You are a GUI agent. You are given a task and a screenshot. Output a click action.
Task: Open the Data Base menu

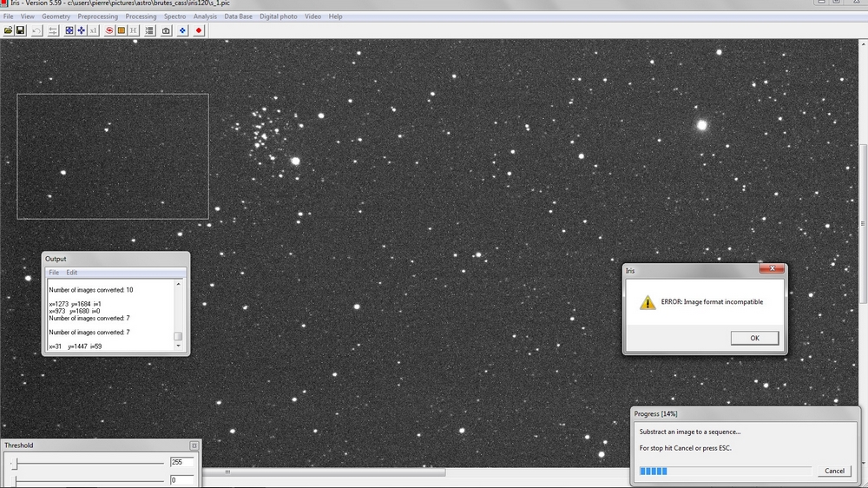click(238, 16)
